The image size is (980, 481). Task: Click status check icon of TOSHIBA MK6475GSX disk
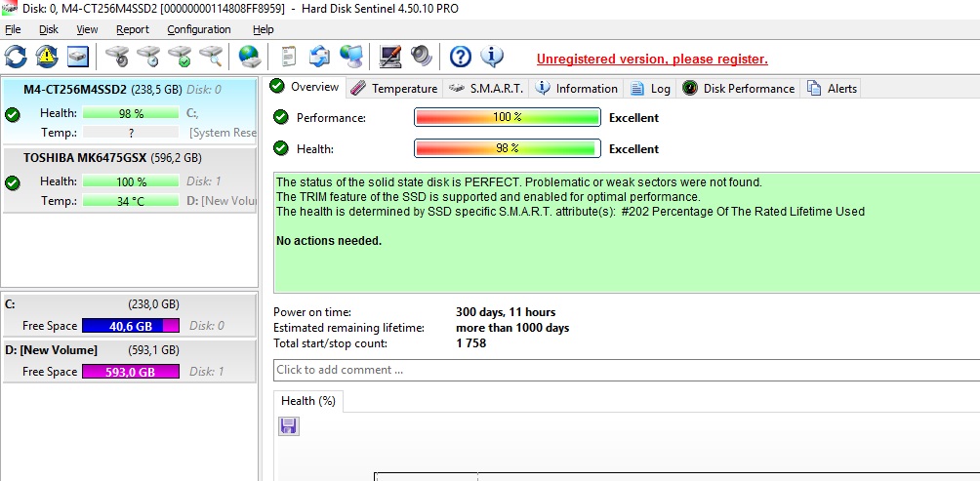pos(12,183)
